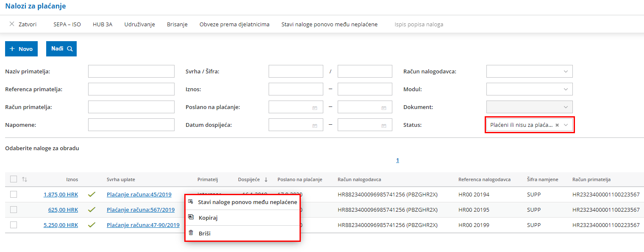Select the checkbox for the 5.250,00 HRK order
This screenshot has height=252, width=644.
(13, 225)
